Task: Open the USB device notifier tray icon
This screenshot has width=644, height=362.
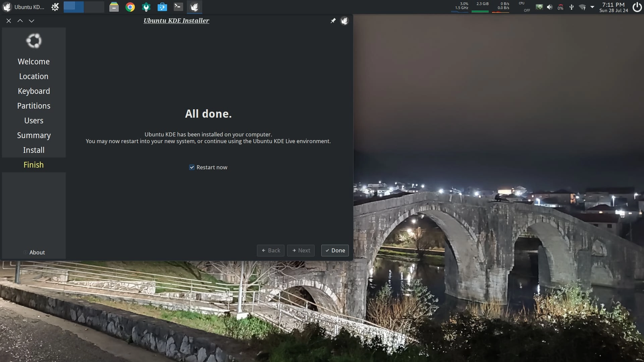Action: click(x=572, y=7)
